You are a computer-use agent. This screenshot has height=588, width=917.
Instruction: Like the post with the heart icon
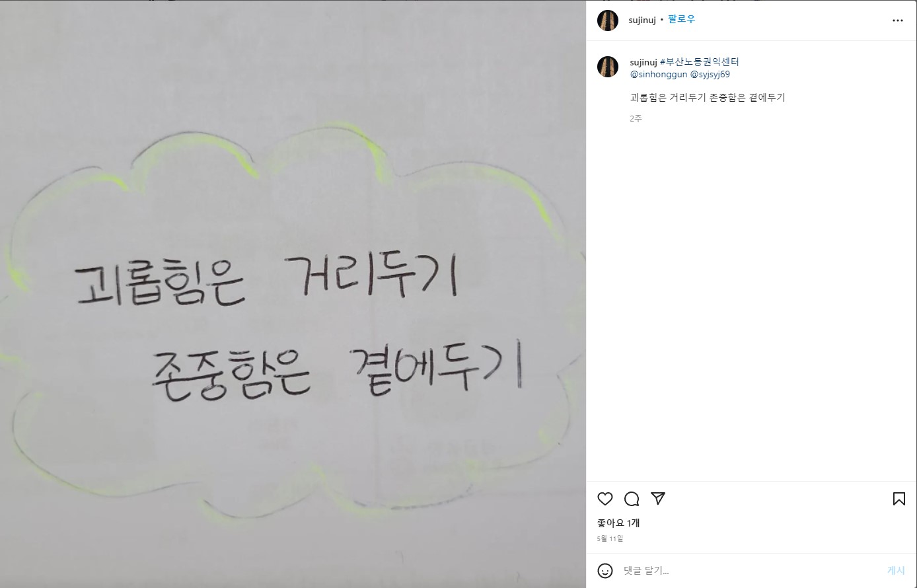coord(605,499)
